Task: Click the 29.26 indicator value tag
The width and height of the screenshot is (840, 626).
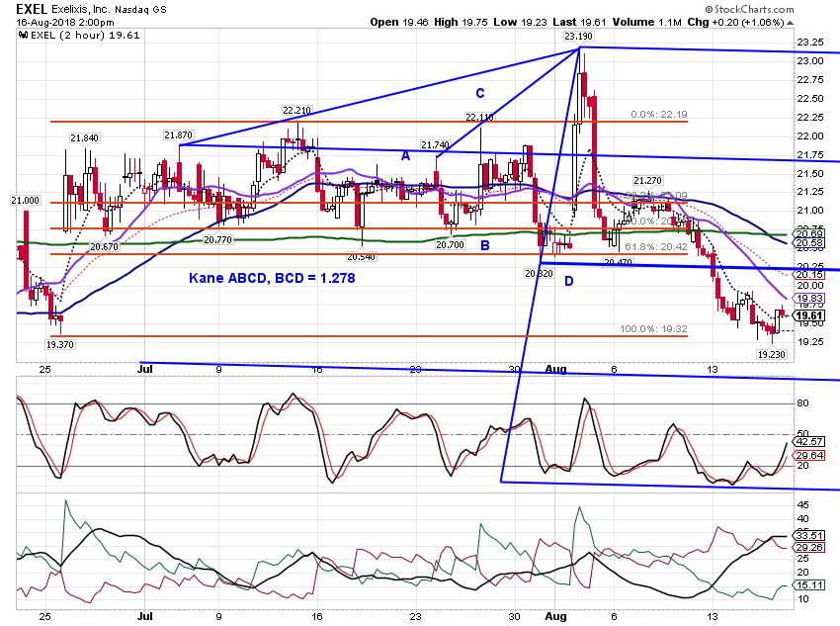Action: [809, 547]
